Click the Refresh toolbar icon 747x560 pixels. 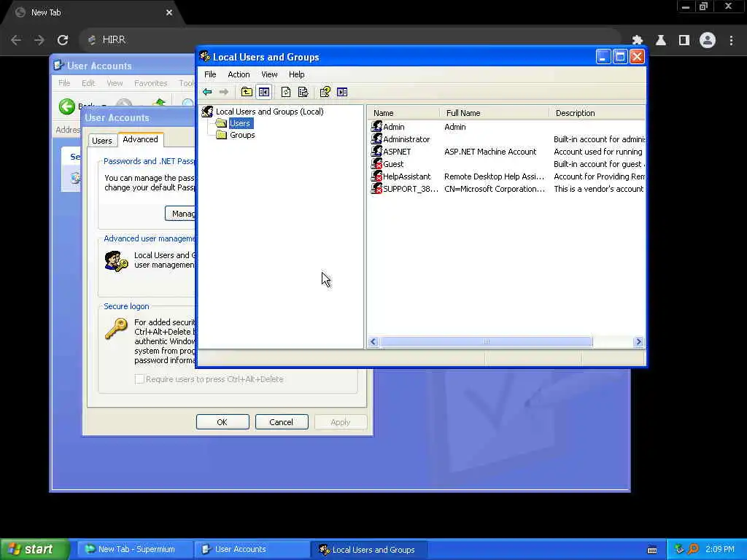pos(286,92)
